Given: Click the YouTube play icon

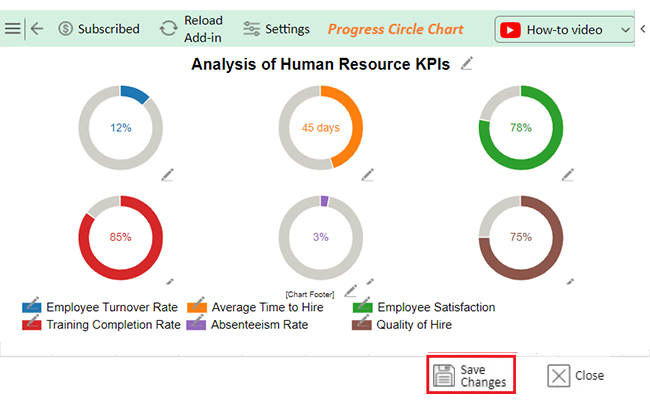Looking at the screenshot, I should pyautogui.click(x=510, y=30).
